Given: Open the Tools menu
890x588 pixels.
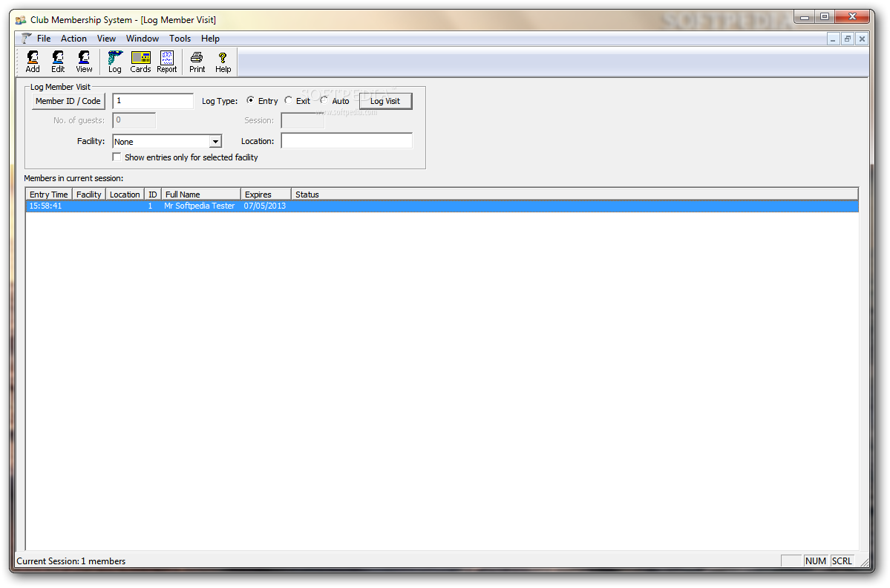Looking at the screenshot, I should click(180, 39).
